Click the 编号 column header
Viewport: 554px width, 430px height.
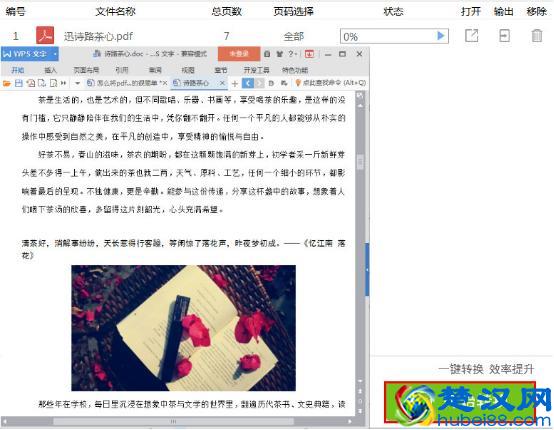coord(16,12)
